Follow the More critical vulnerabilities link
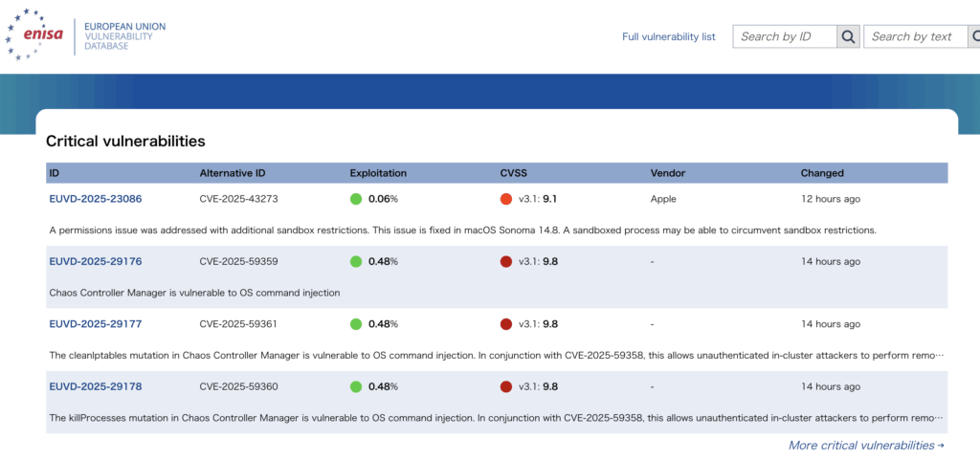The image size is (980, 460). tap(865, 445)
